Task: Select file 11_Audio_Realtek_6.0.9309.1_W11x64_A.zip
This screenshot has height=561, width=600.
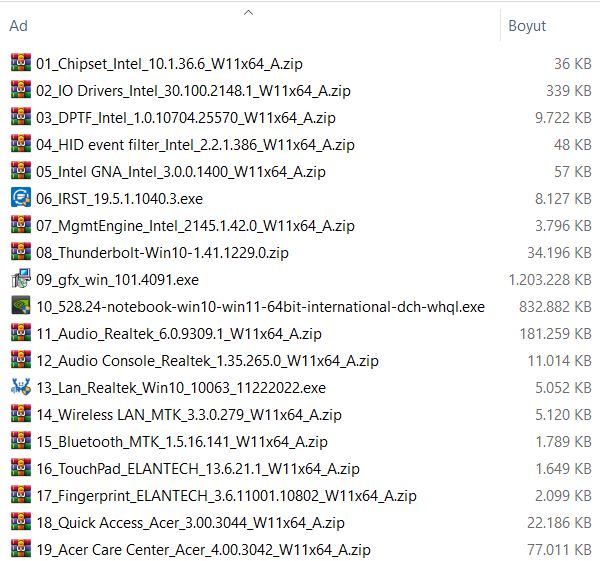Action: (179, 334)
